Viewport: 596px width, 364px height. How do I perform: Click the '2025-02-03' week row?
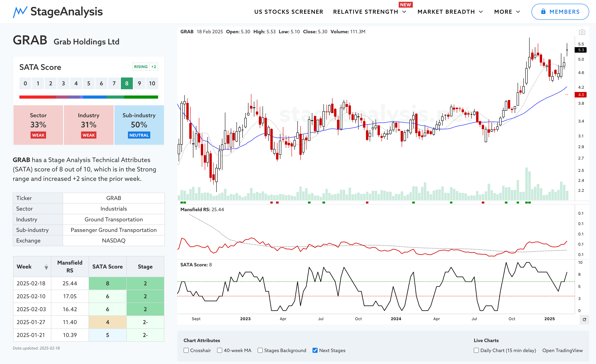coord(89,309)
